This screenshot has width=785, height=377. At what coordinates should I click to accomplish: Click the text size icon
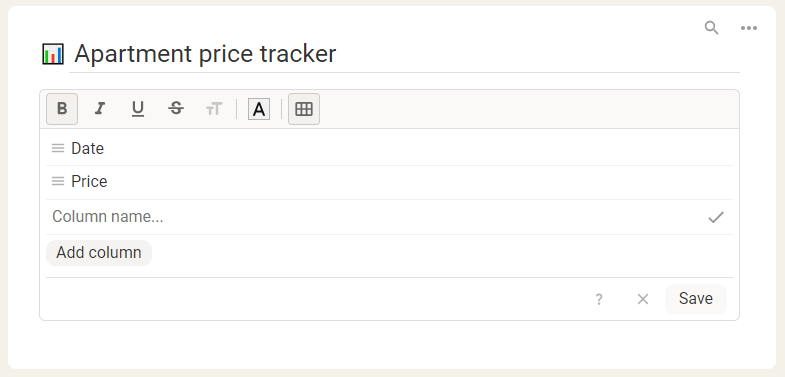(x=214, y=109)
